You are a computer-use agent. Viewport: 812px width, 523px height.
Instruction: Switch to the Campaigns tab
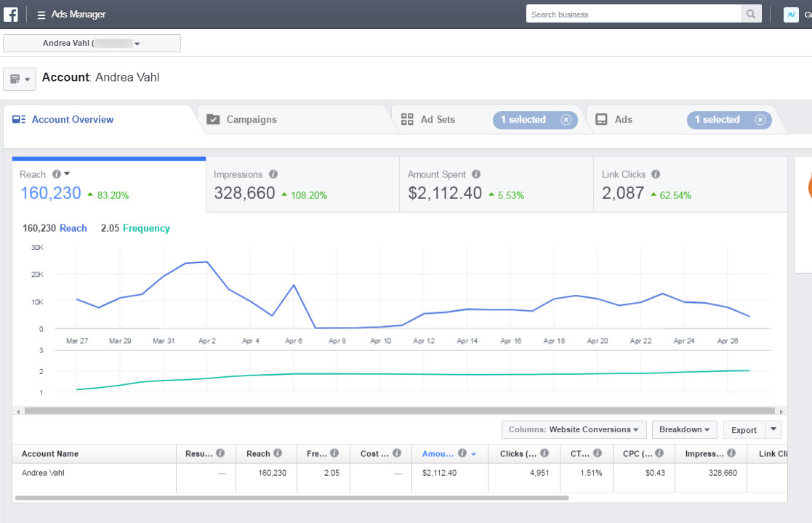295,120
